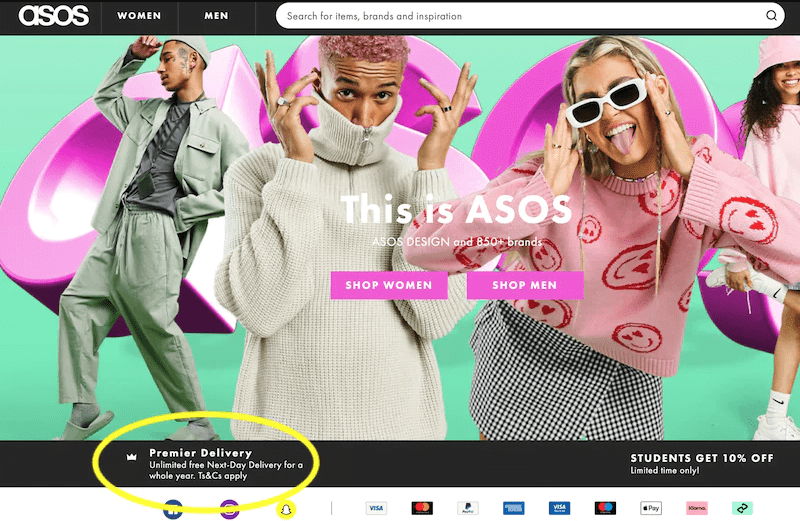Click the search magnifier icon

tap(771, 16)
